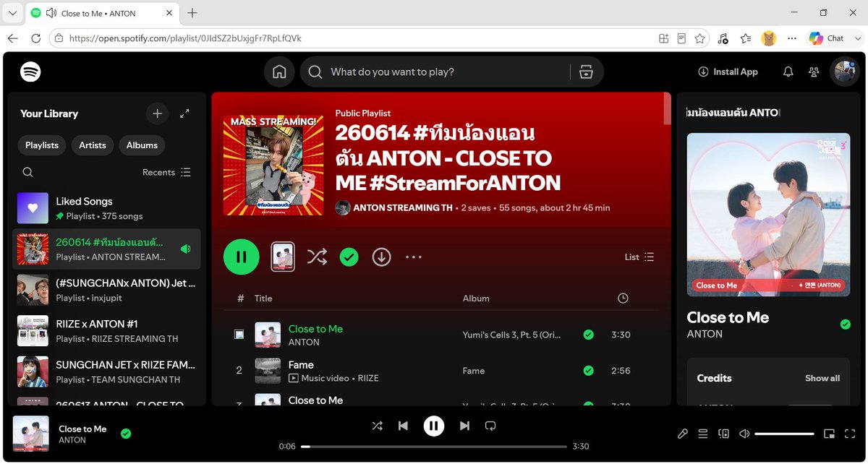Open Liked Songs in the library

(x=107, y=208)
